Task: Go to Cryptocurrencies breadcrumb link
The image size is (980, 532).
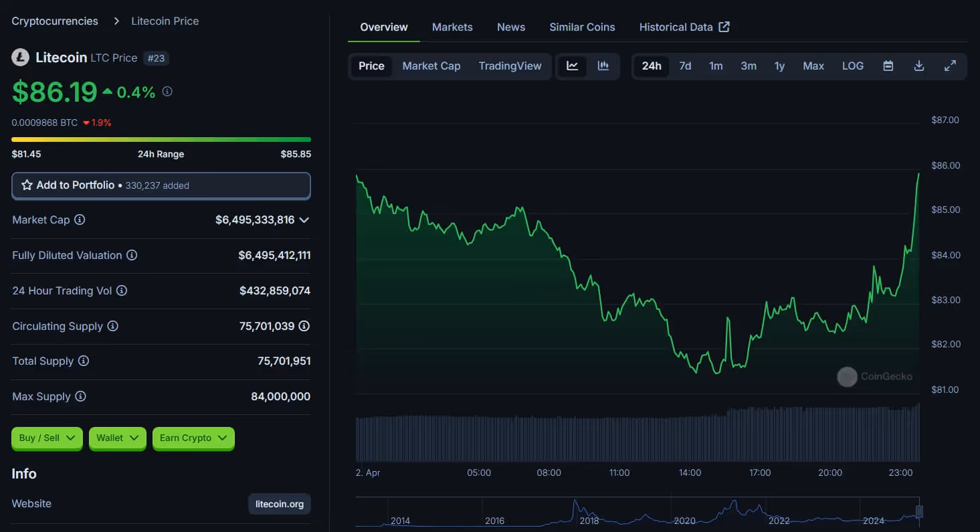Action: pos(55,21)
